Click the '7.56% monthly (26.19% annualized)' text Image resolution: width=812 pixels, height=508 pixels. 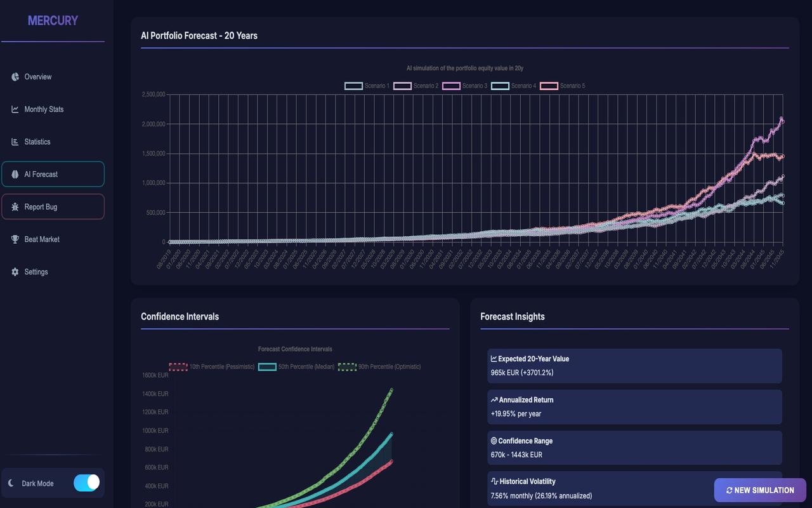pyautogui.click(x=541, y=496)
